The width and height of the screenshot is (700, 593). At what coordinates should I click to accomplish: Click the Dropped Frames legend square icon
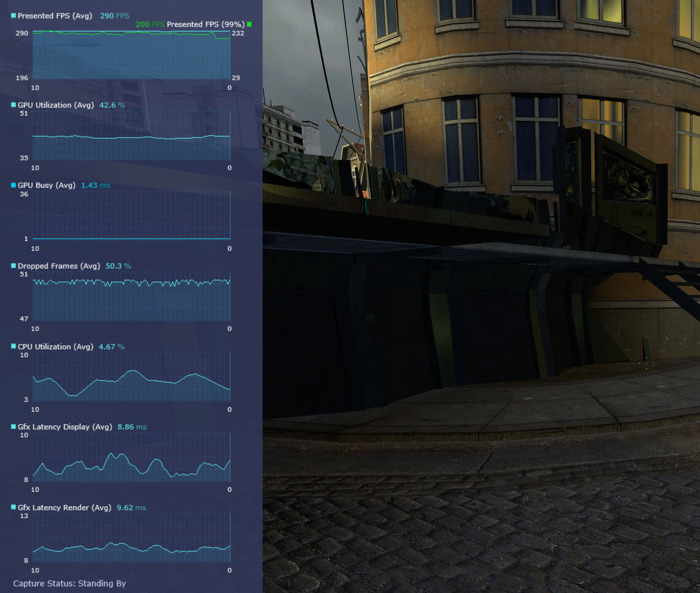pos(13,266)
